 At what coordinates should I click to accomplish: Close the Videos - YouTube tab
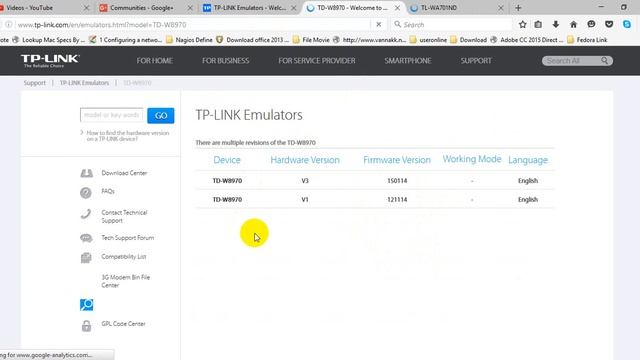86,8
